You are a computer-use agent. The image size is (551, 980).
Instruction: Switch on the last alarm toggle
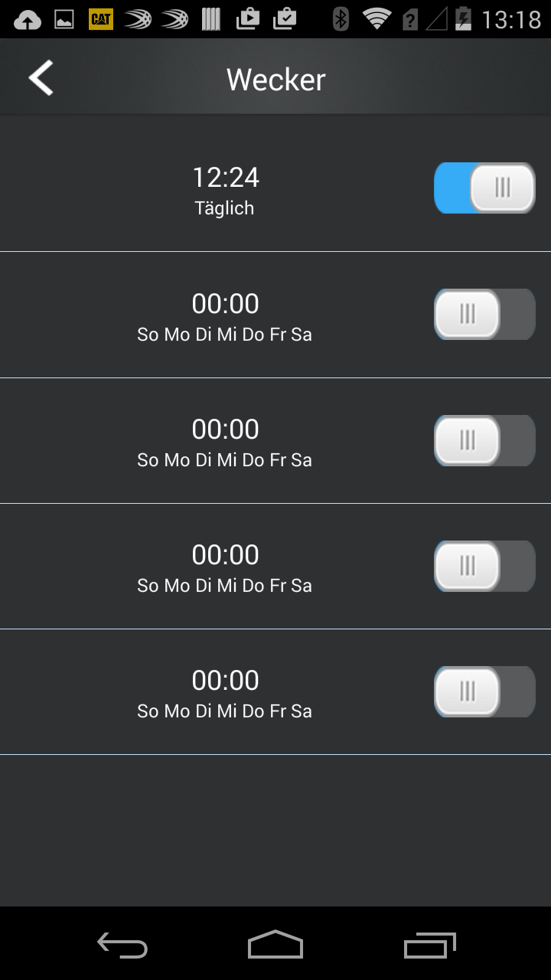(484, 691)
